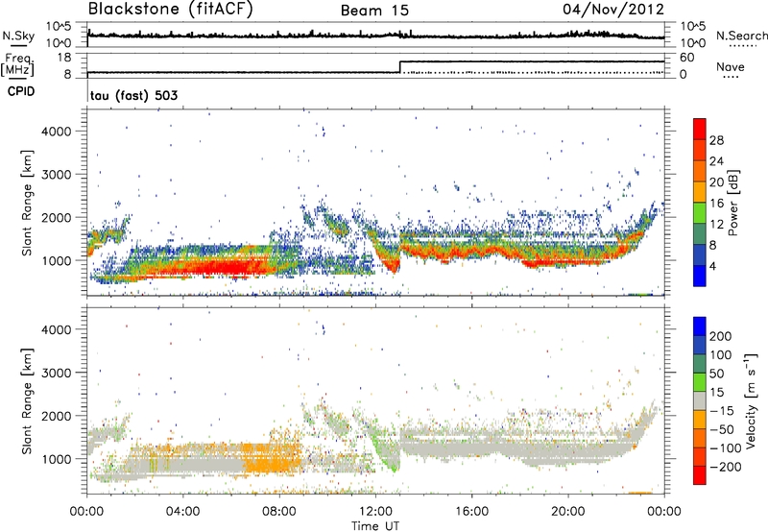Screen dimensions: 768x532
Task: Click power colorbar value "28"
Action: pyautogui.click(x=716, y=140)
